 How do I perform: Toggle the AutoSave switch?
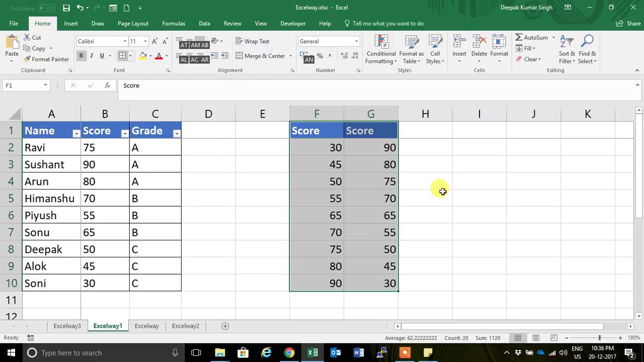point(46,8)
